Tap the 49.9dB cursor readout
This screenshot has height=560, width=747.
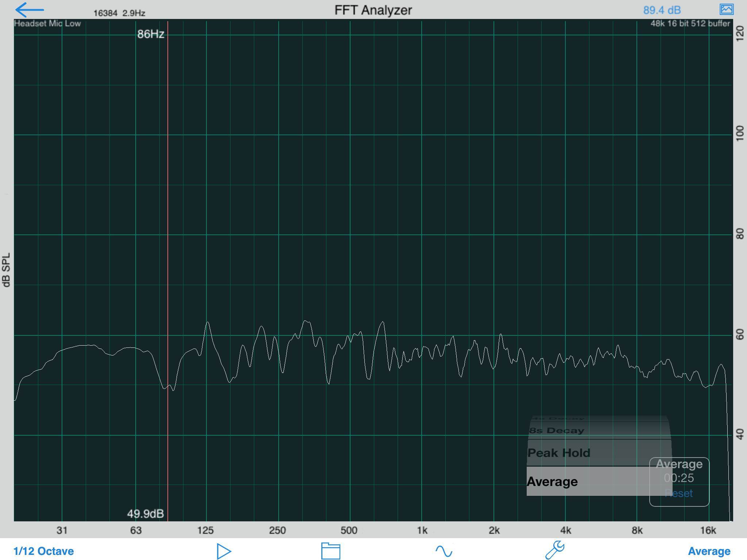145,514
